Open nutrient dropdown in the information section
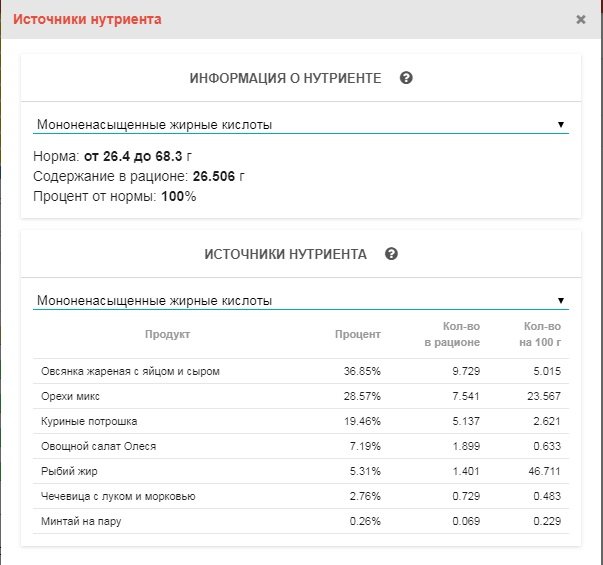This screenshot has height=565, width=603. point(300,125)
